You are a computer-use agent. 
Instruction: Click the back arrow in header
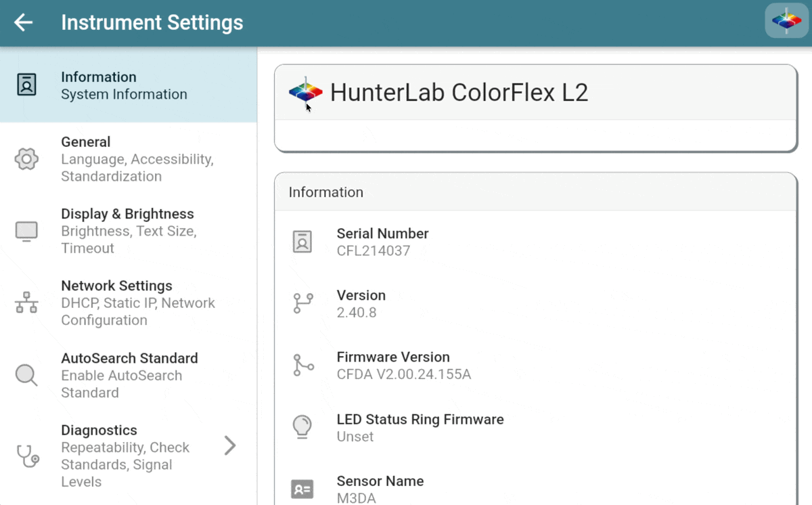[x=24, y=22]
